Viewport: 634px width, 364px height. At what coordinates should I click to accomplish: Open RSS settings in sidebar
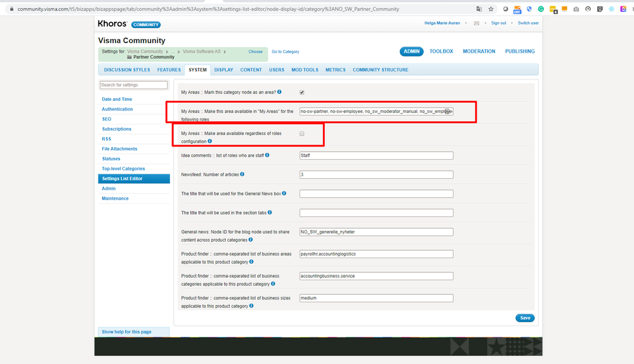click(107, 139)
